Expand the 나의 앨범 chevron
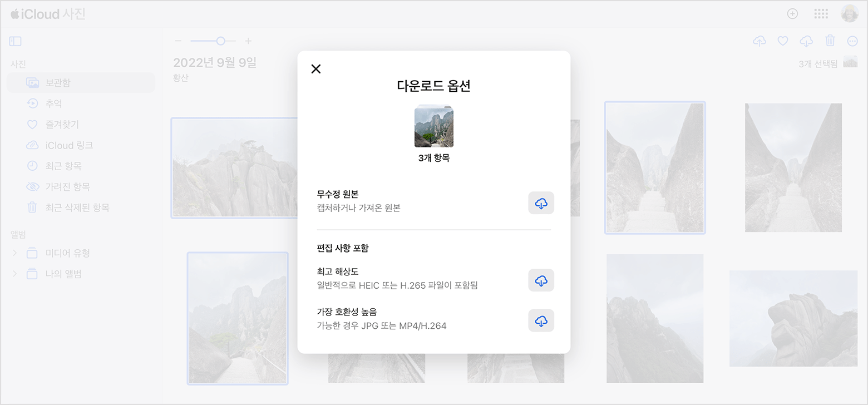This screenshot has width=868, height=405. (14, 274)
